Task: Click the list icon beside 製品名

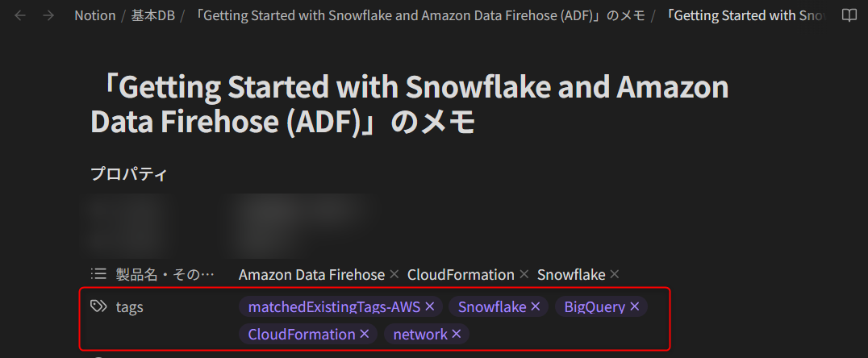Action: coord(98,274)
